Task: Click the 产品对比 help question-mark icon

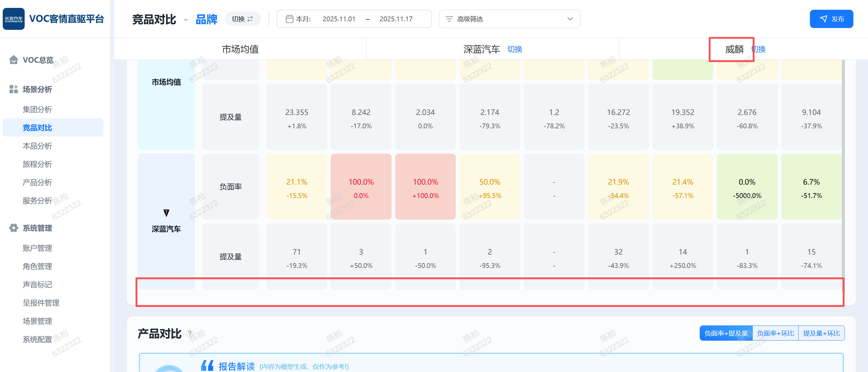Action: pos(190,333)
